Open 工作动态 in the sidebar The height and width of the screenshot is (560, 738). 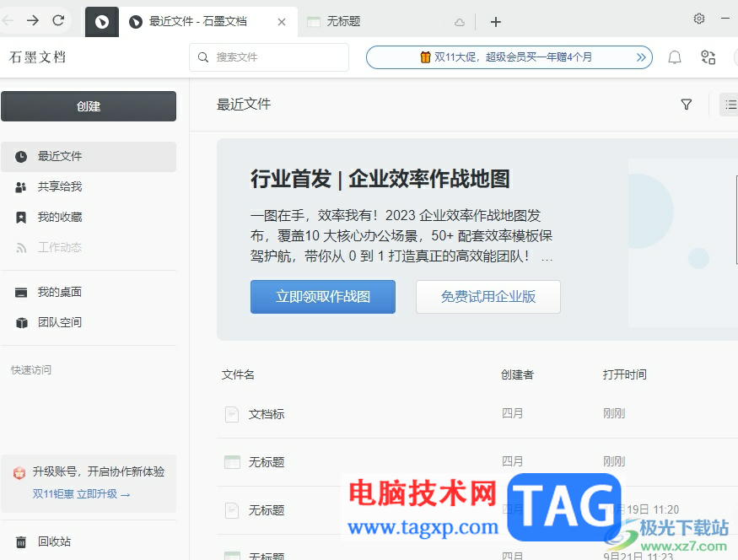pos(89,247)
